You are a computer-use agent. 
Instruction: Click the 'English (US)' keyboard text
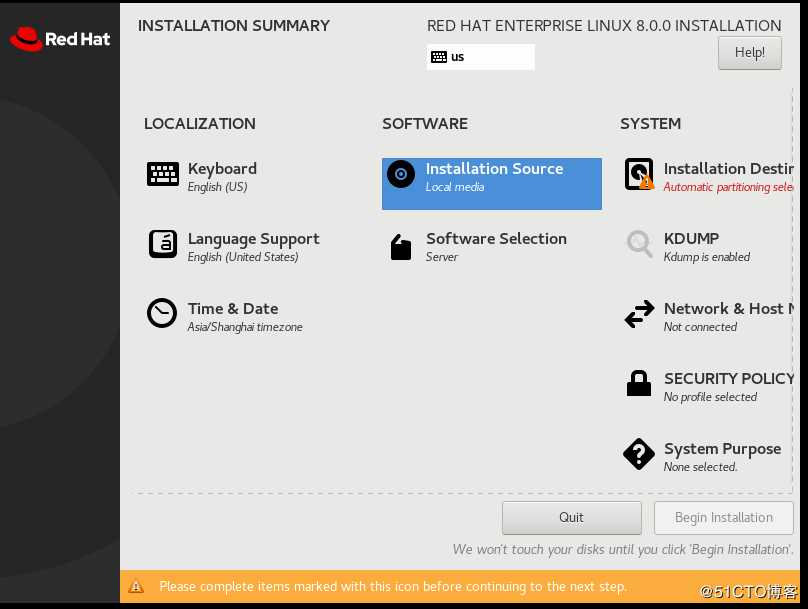tap(217, 187)
